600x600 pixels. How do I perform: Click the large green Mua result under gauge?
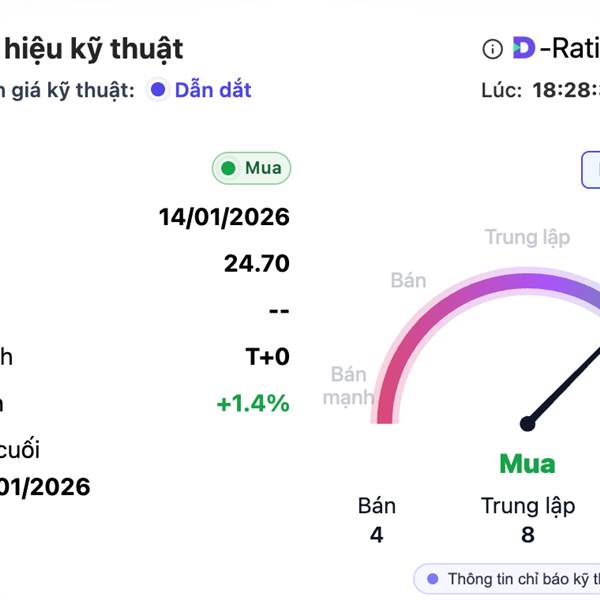pyautogui.click(x=527, y=464)
